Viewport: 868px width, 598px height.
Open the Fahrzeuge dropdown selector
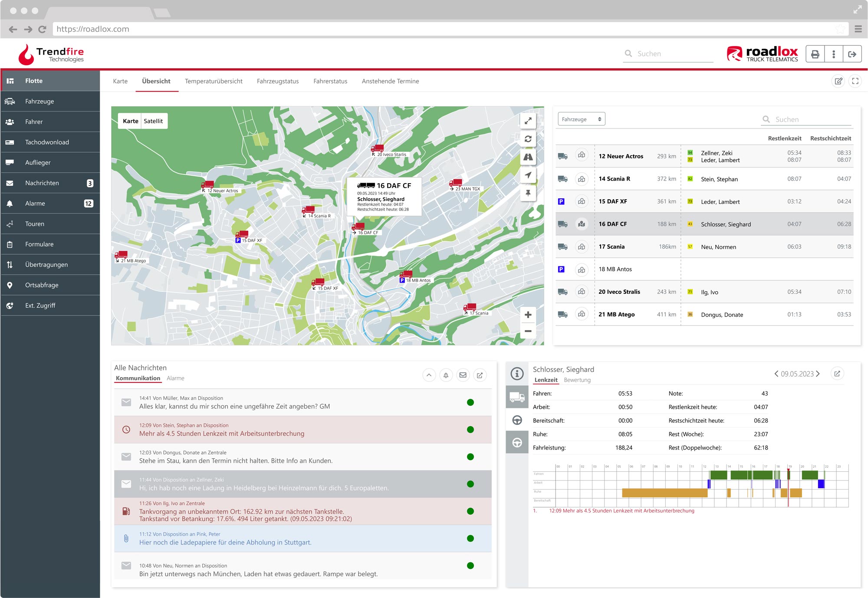pyautogui.click(x=581, y=119)
